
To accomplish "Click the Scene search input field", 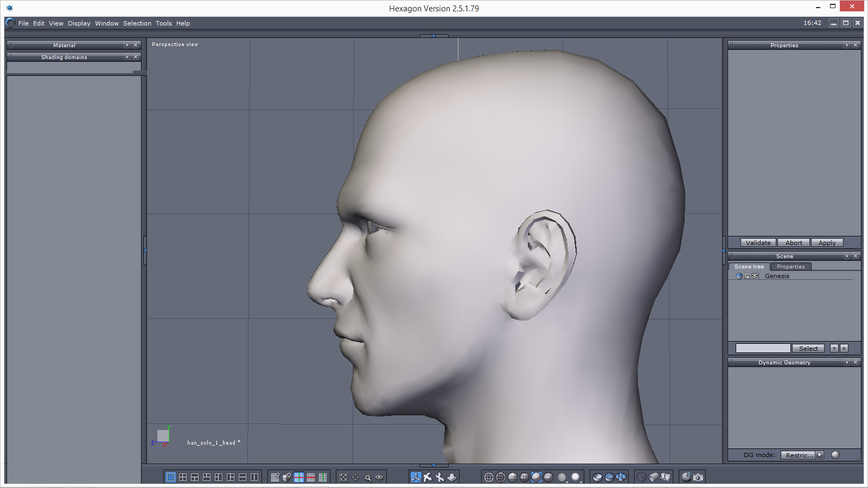I will (x=763, y=348).
